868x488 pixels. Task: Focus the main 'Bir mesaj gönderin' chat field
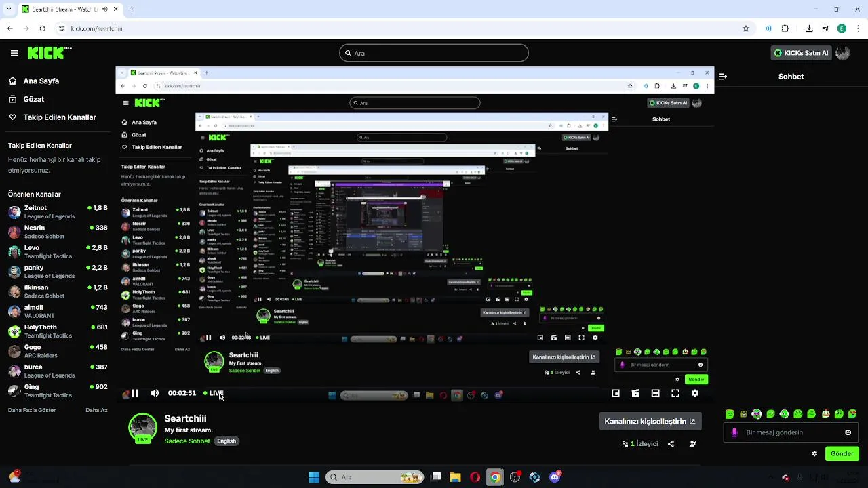point(791,432)
